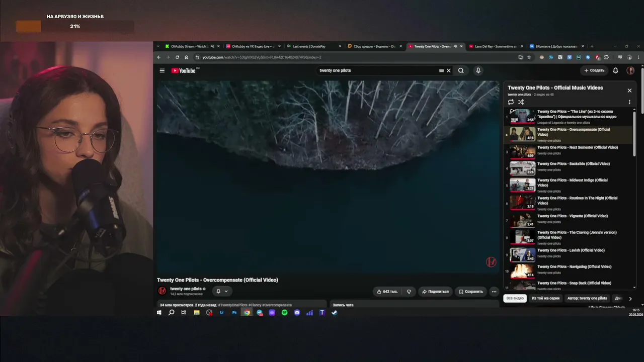Screen dimensions: 644x362
Task: Play "The Line" video from the playlist
Action: 569,117
